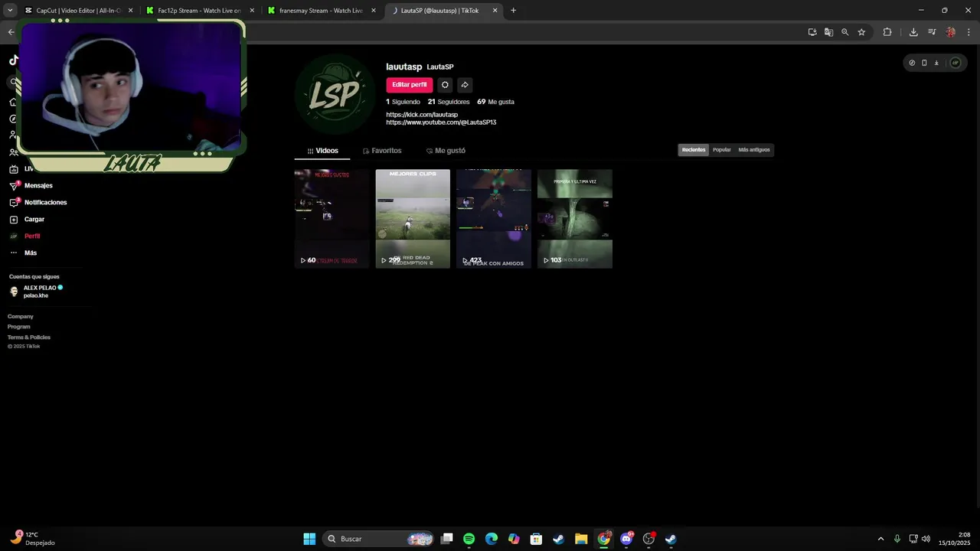Go back with browser back arrow
The width and height of the screenshot is (980, 551).
11,32
